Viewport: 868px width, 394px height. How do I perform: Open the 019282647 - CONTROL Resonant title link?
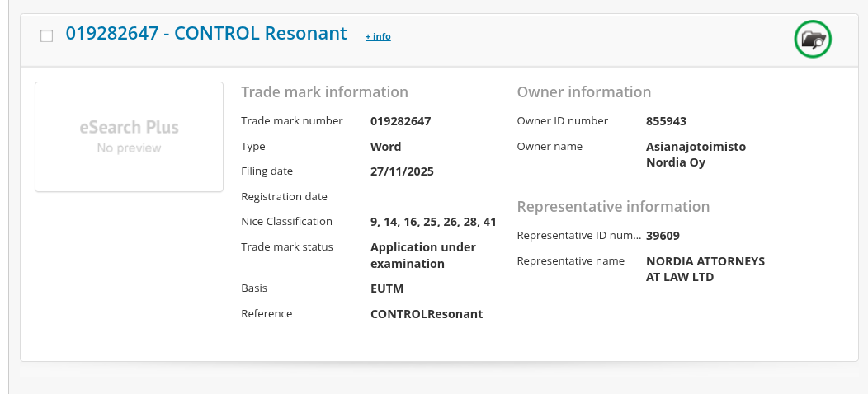click(x=206, y=34)
